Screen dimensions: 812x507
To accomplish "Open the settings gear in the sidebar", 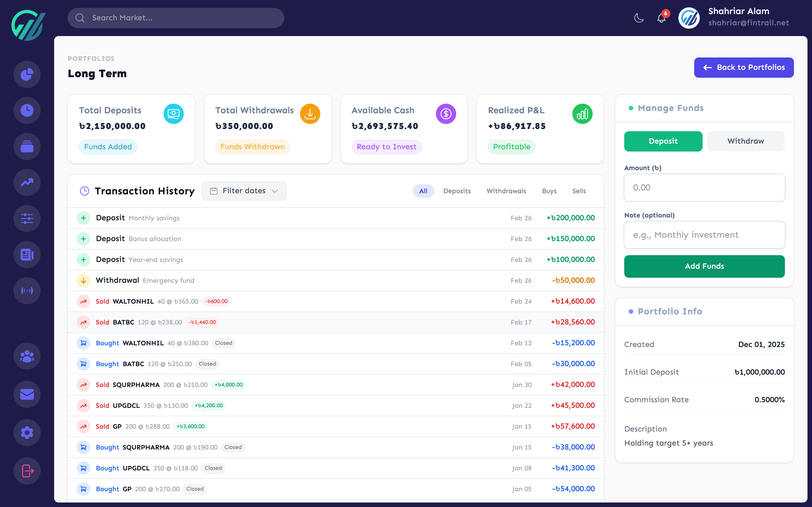I will [x=27, y=433].
